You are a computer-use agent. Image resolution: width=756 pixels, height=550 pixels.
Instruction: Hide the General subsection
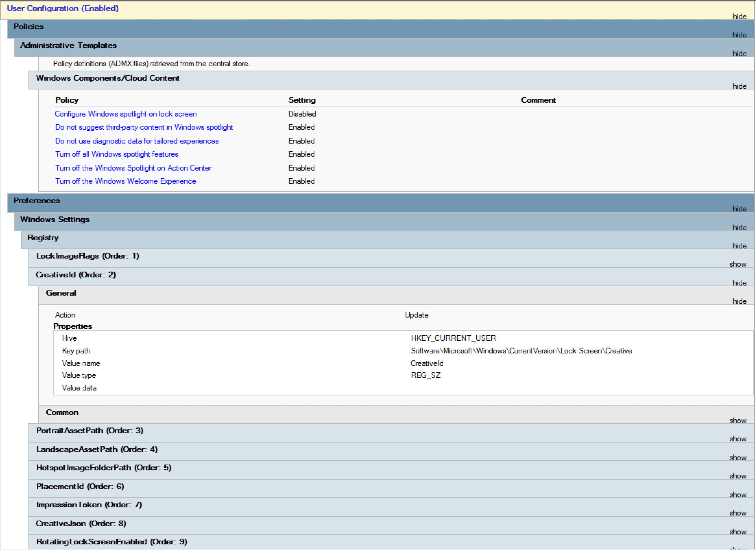coord(739,301)
